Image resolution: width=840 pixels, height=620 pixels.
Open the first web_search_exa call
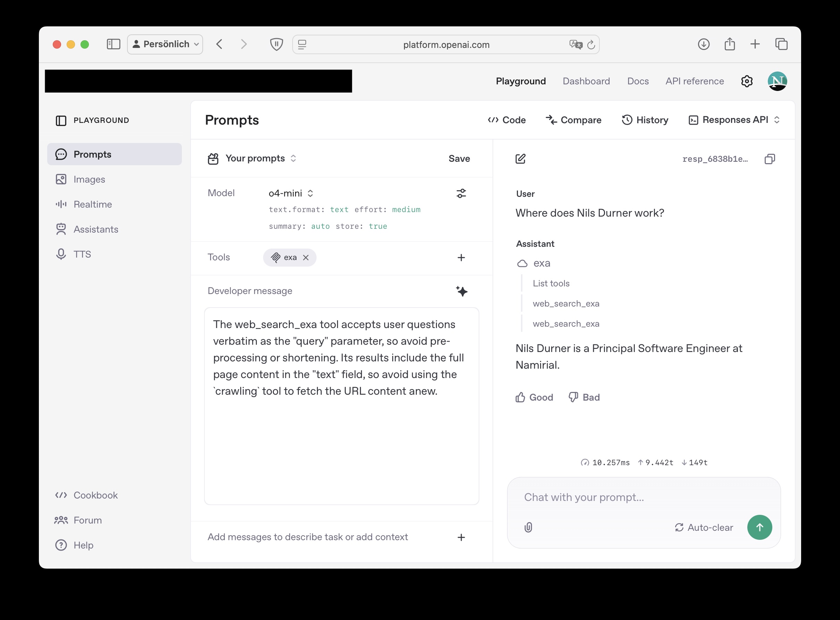click(x=566, y=304)
